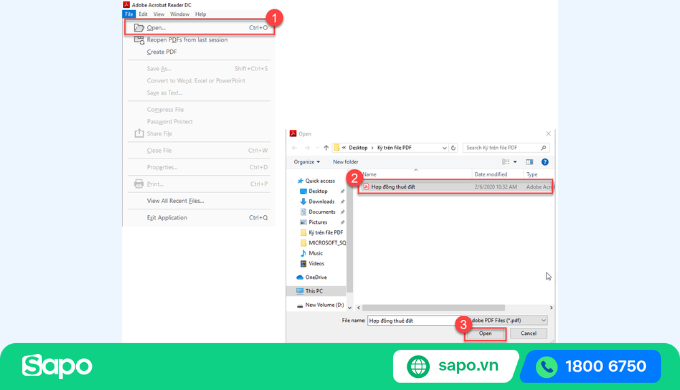The height and width of the screenshot is (390, 680).
Task: Select Videos in navigation pane
Action: point(316,264)
